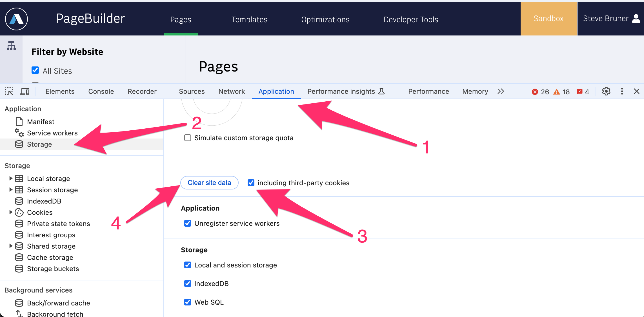Uncheck Local and session storage
This screenshot has width=644, height=317.
pyautogui.click(x=188, y=265)
